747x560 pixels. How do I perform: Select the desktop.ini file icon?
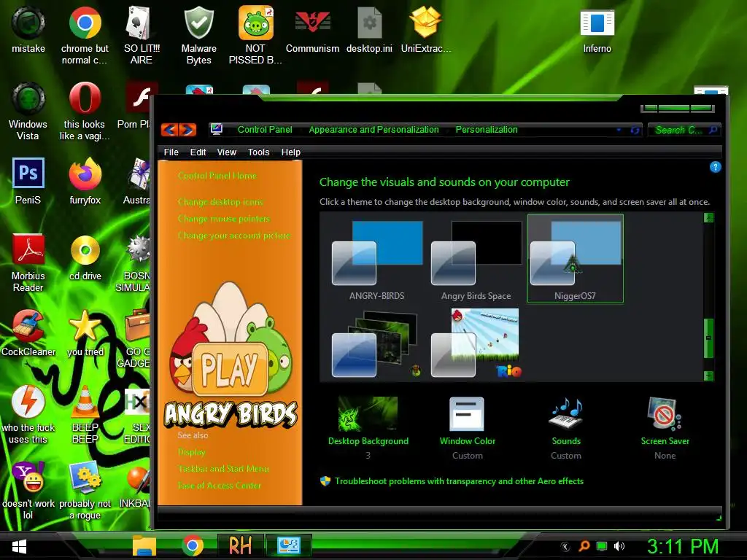tap(370, 23)
